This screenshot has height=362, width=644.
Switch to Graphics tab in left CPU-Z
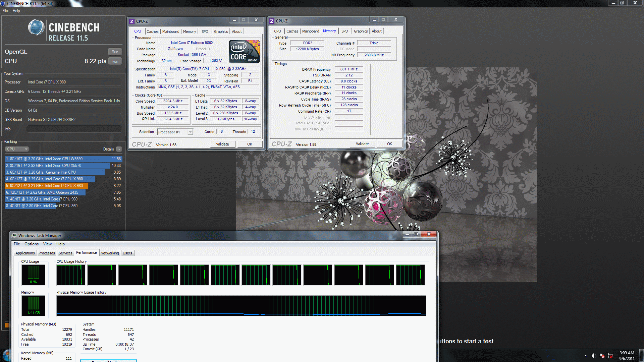pyautogui.click(x=221, y=32)
